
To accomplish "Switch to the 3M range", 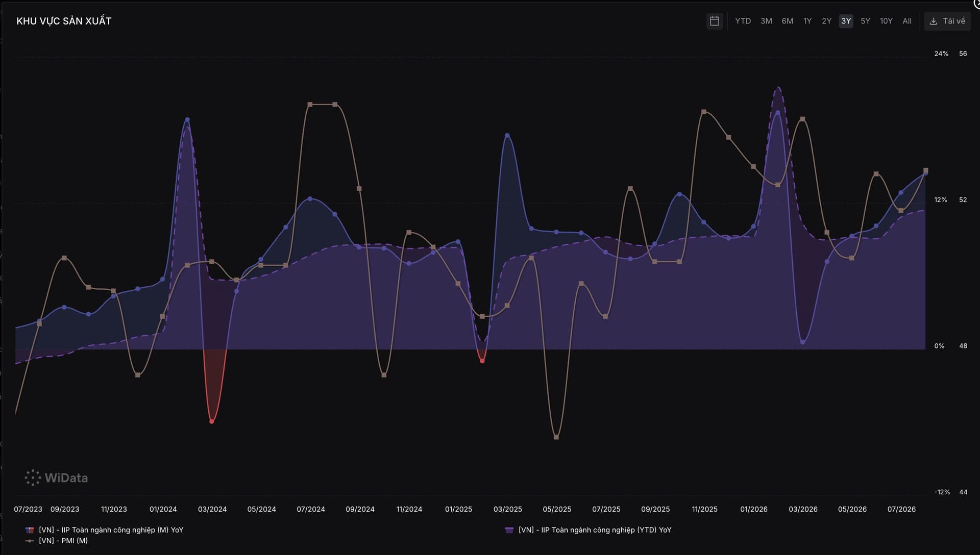I will [766, 21].
